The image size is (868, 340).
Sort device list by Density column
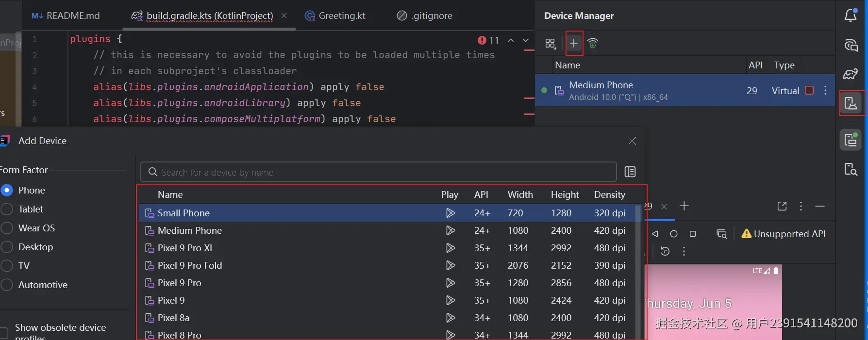[x=609, y=194]
